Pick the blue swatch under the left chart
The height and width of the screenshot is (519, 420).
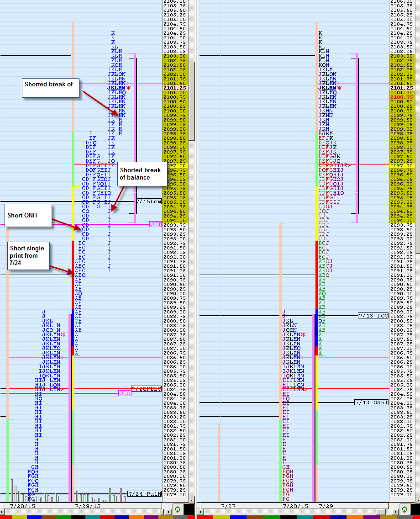(34, 517)
